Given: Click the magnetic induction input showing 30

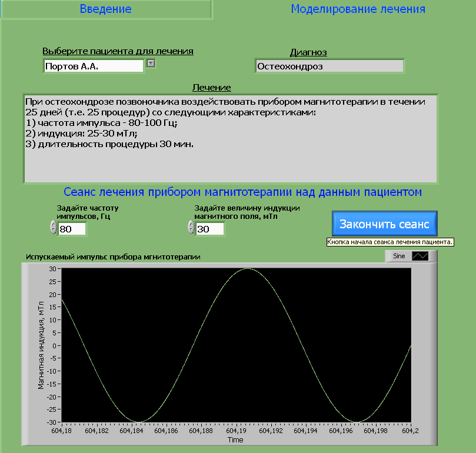Looking at the screenshot, I should (209, 229).
